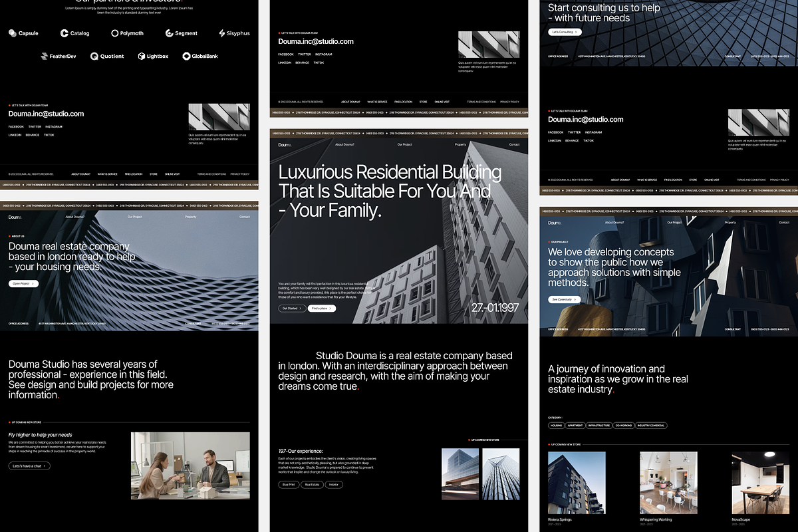798x532 pixels.
Task: Filter by the Industry Comercial category chip
Action: [651, 426]
